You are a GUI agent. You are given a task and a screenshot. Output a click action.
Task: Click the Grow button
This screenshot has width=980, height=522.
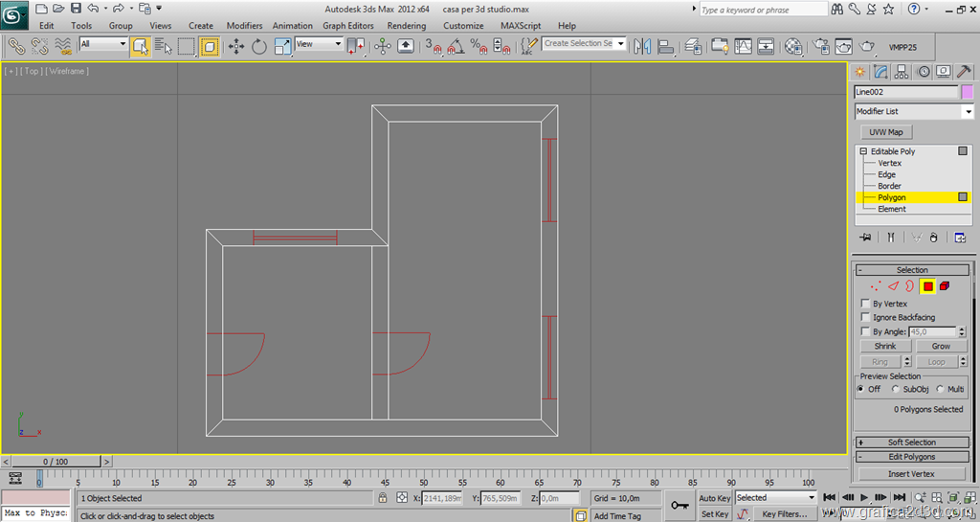pos(941,346)
